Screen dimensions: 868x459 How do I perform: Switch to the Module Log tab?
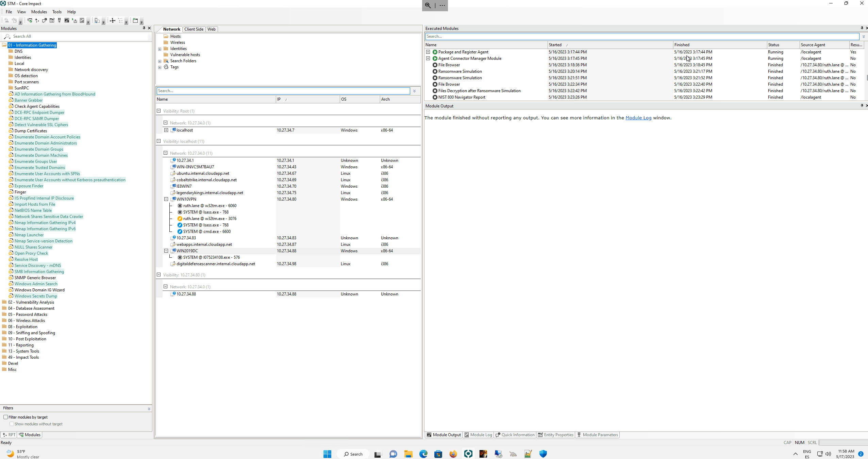pyautogui.click(x=478, y=435)
